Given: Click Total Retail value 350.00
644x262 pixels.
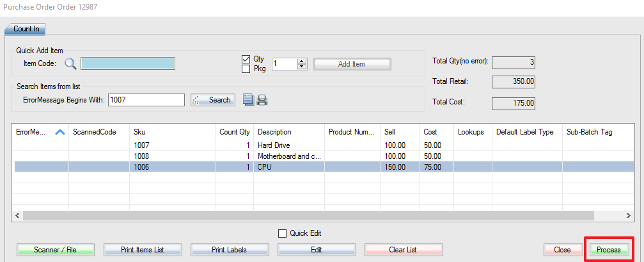Looking at the screenshot, I should pos(514,82).
